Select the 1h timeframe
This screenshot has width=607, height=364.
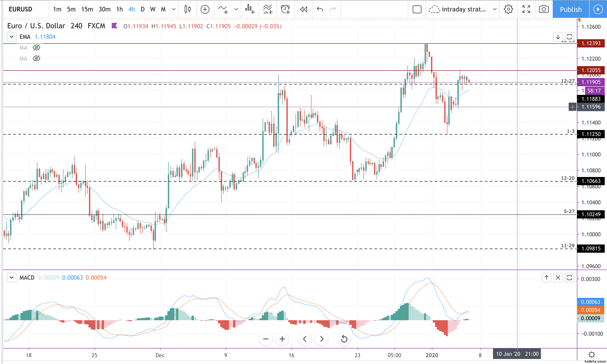[x=119, y=9]
